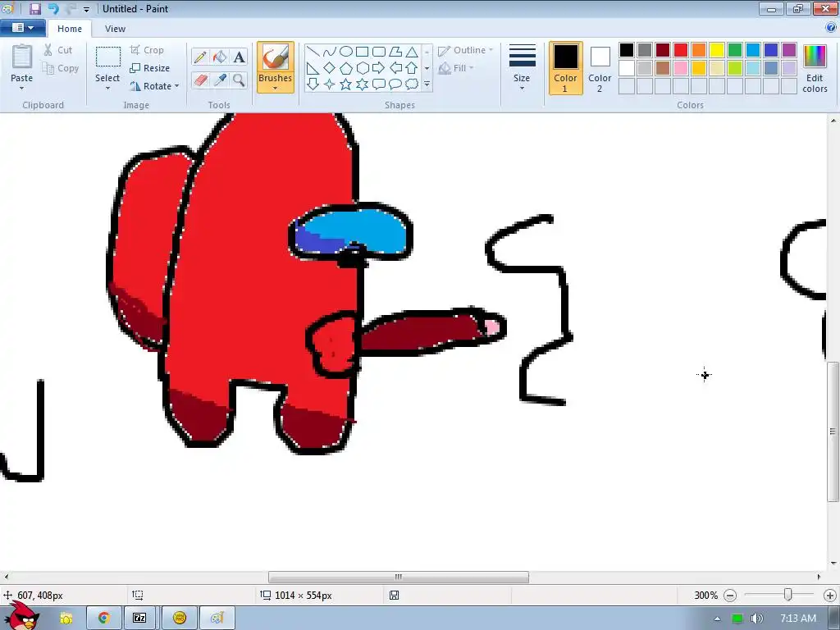The image size is (840, 630).
Task: Choose the Rounded rectangle shape
Action: [x=379, y=52]
